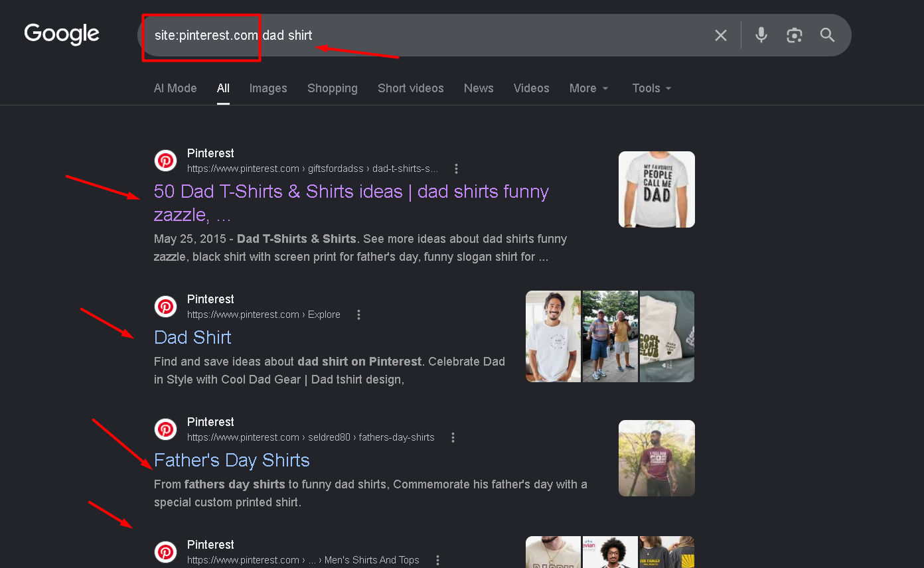Open the Father's Day Shirts result link

232,460
